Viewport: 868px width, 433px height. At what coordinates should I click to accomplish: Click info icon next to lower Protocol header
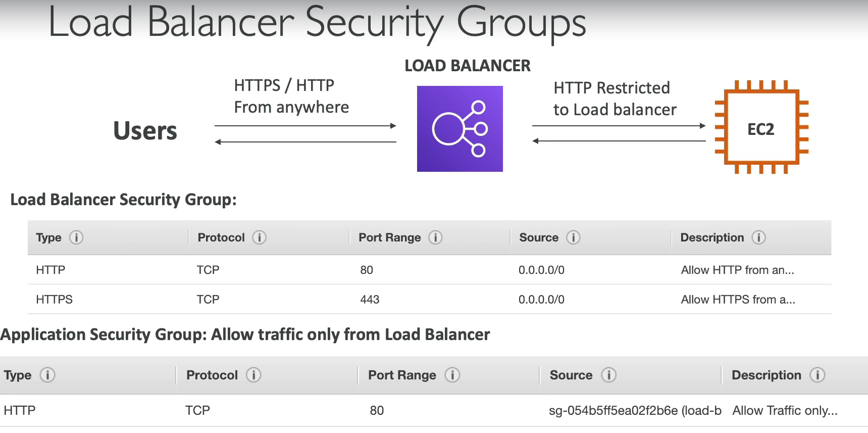pos(253,375)
